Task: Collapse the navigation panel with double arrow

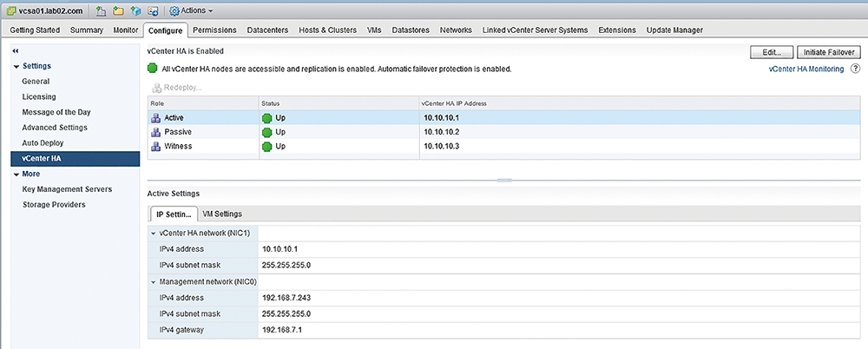Action: (x=16, y=50)
